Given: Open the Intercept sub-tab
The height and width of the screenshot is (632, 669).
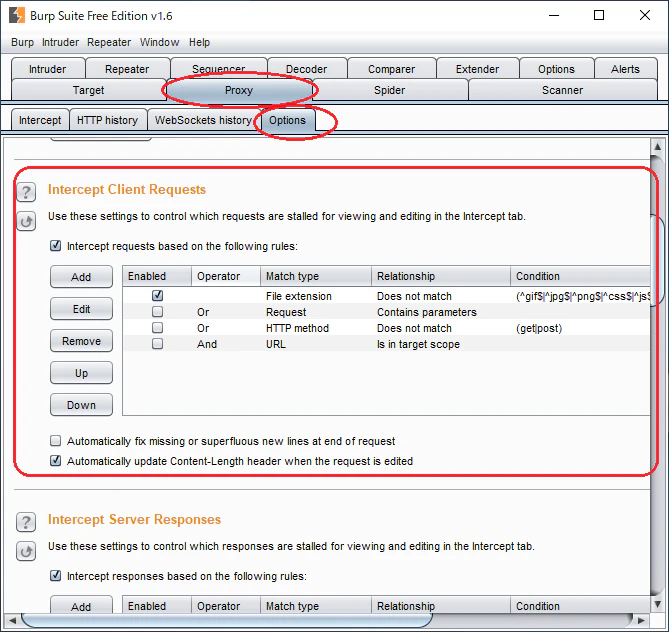Looking at the screenshot, I should pyautogui.click(x=40, y=120).
